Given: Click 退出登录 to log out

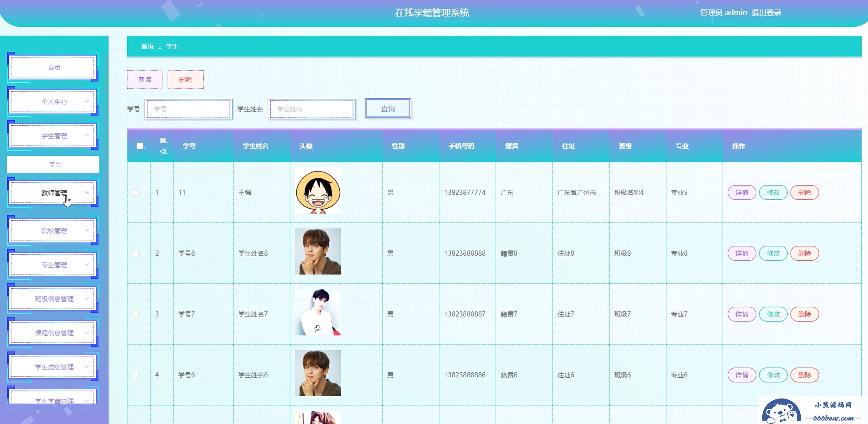Looking at the screenshot, I should pos(766,13).
